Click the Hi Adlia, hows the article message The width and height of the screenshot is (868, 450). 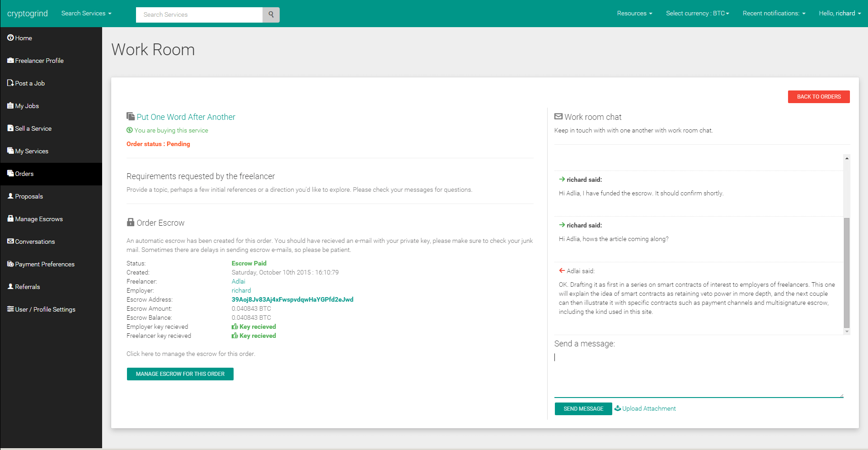tap(614, 239)
